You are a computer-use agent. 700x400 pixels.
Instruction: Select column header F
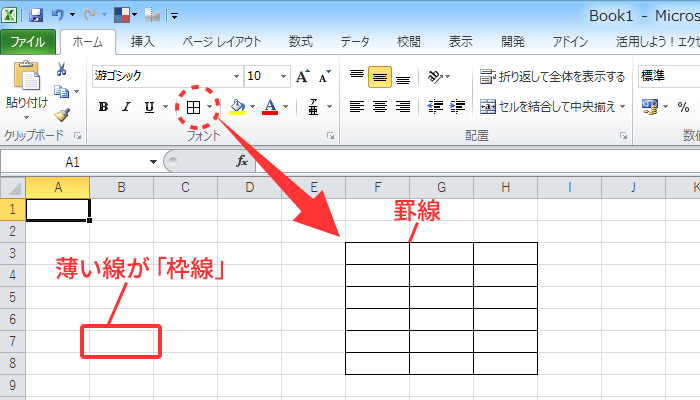pos(377,188)
